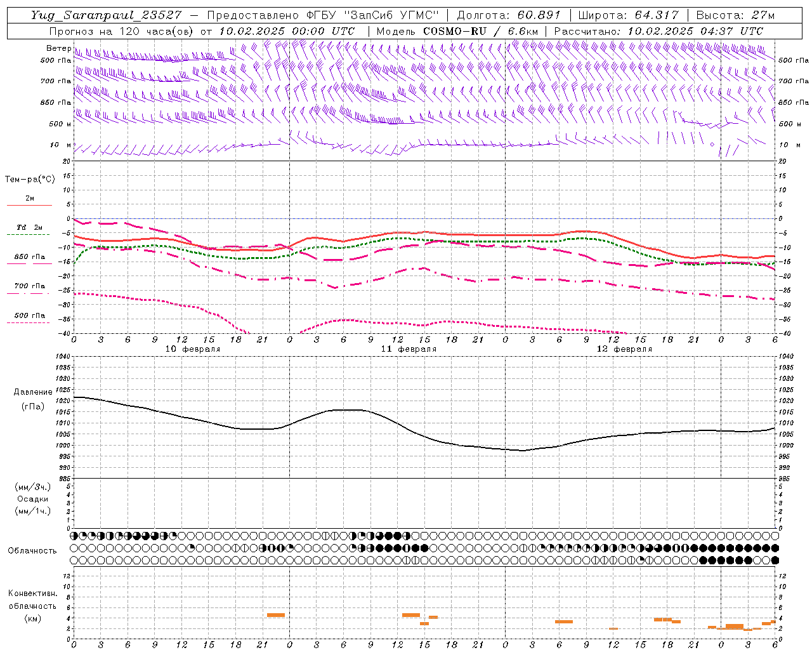Click the 10 февраля date label

(193, 349)
